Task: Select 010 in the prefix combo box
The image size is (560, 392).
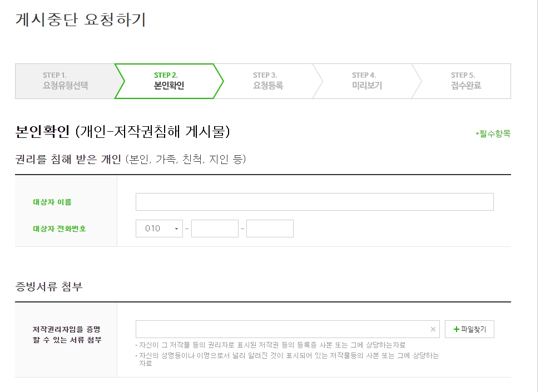Action: (159, 228)
